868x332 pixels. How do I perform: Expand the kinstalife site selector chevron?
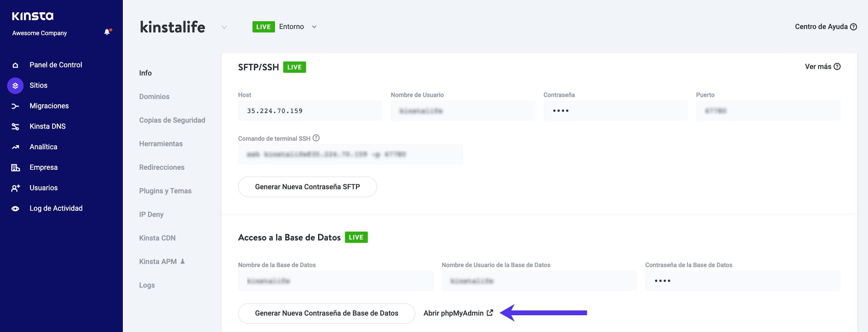[224, 27]
